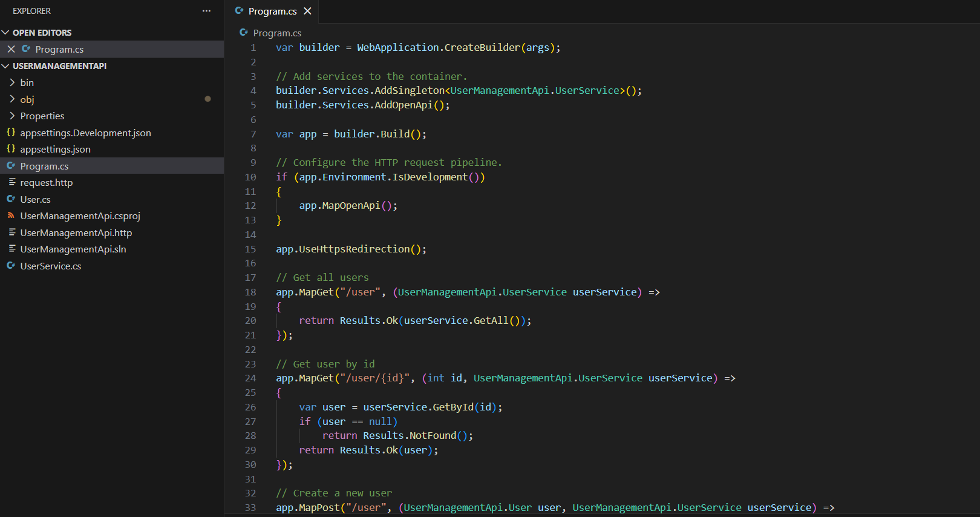This screenshot has height=517, width=980.
Task: Click line number 33 in the gutter
Action: click(250, 508)
